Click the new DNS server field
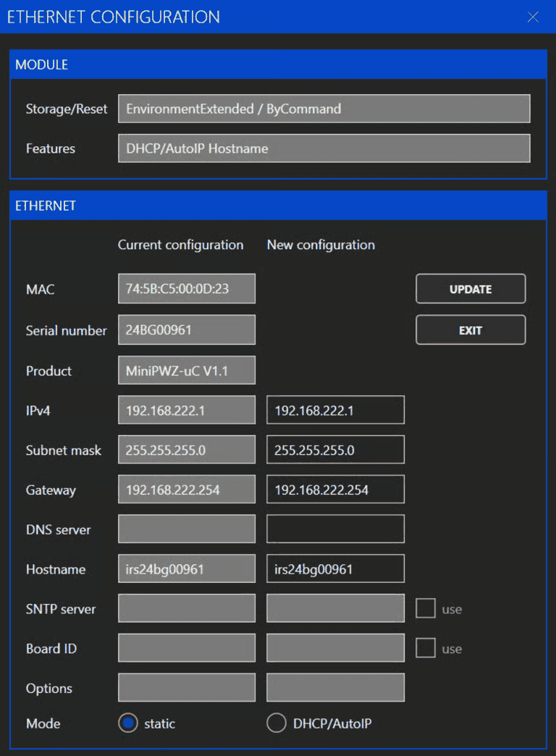This screenshot has height=756, width=556. pyautogui.click(x=336, y=529)
